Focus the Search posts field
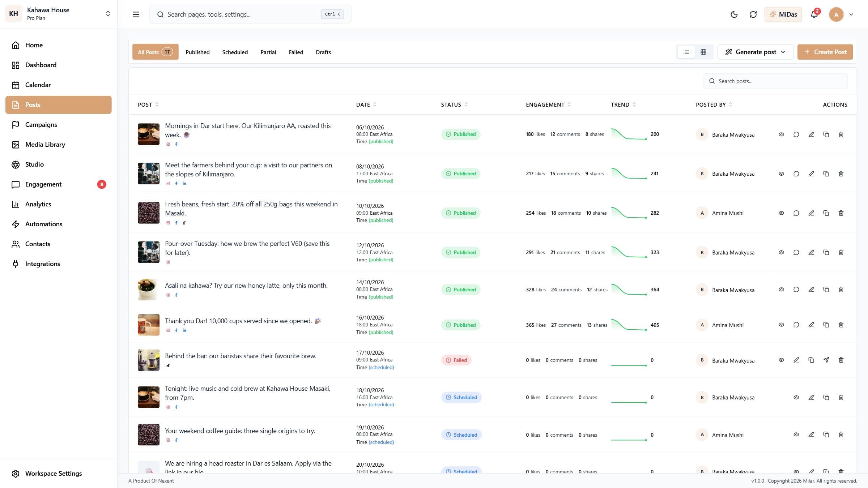The width and height of the screenshot is (868, 488). click(775, 81)
